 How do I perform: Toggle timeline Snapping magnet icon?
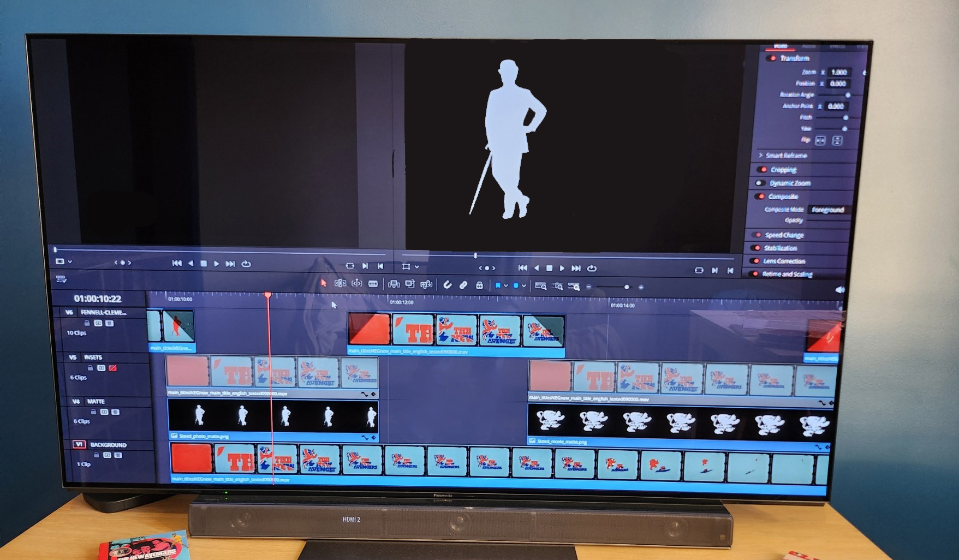447,285
